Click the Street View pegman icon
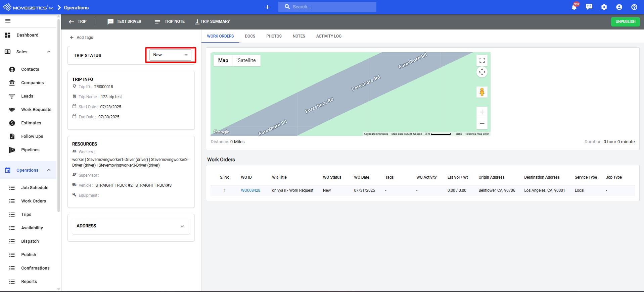 482,92
